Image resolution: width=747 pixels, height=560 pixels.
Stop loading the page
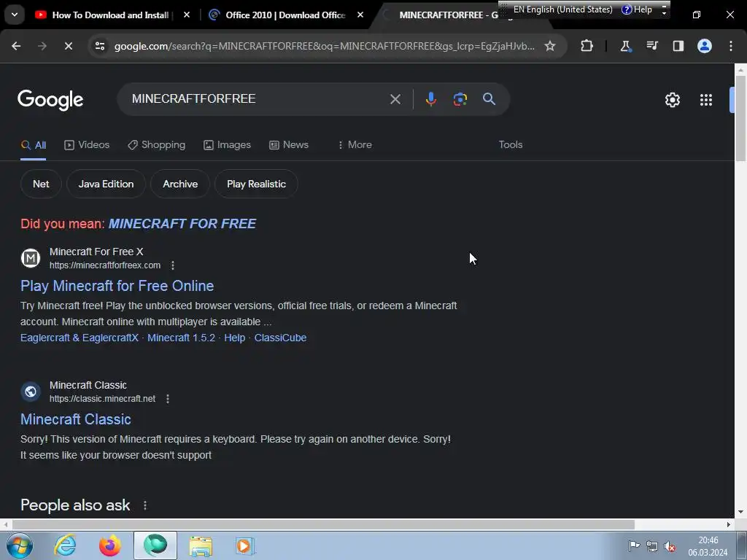68,46
